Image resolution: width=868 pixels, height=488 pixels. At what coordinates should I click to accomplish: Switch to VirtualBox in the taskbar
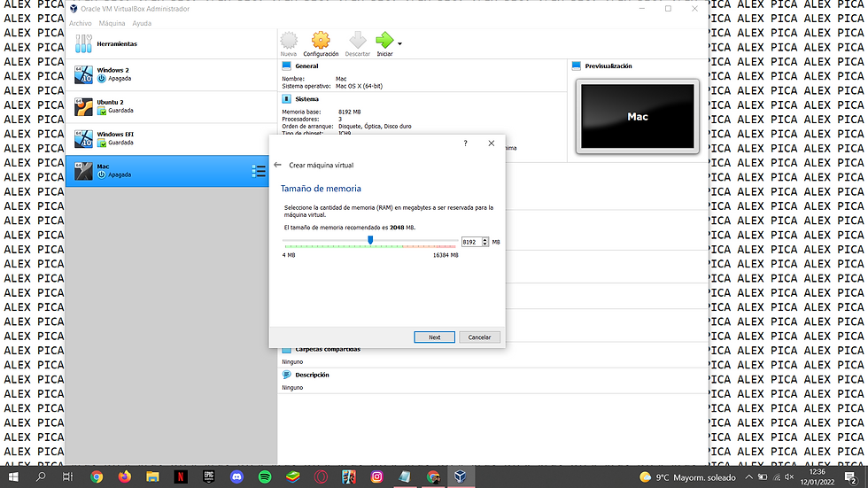(460, 477)
